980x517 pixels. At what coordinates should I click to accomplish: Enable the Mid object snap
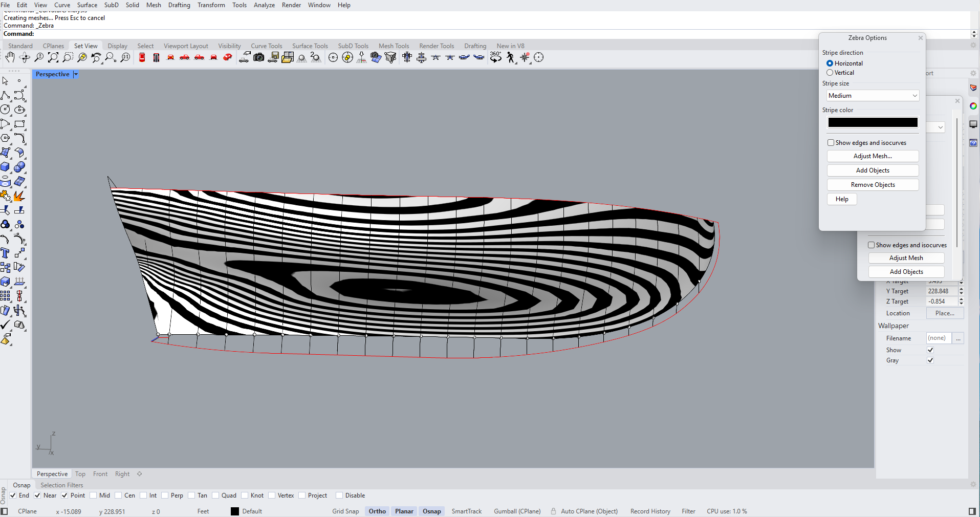[x=94, y=496]
